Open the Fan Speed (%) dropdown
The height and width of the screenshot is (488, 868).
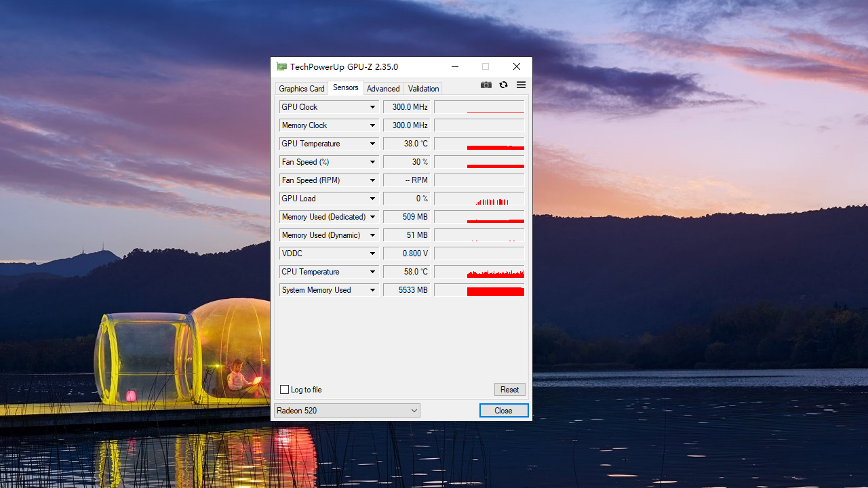click(x=372, y=161)
